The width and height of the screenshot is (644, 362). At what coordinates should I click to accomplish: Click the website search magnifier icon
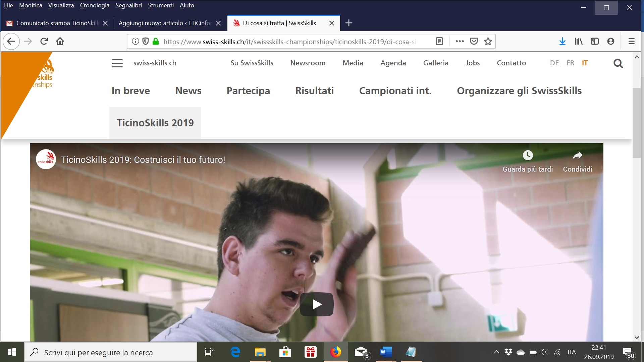pyautogui.click(x=618, y=63)
